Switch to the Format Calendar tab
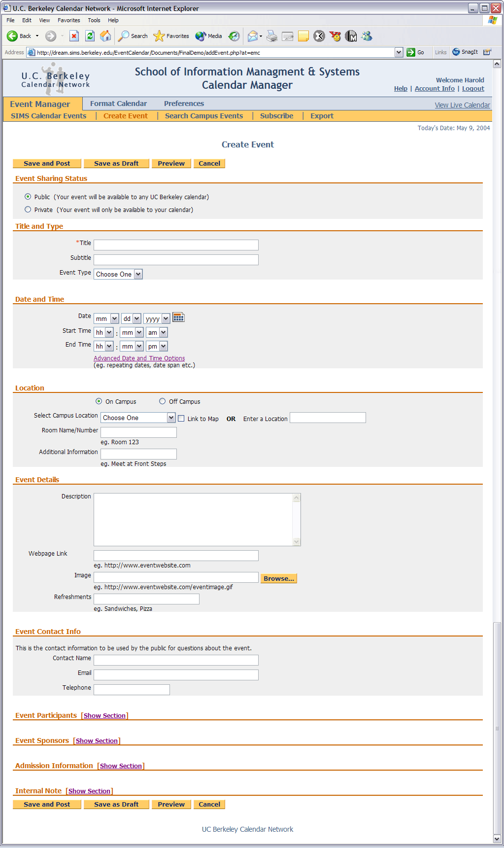Screen dimensions: 504x848 tap(118, 104)
